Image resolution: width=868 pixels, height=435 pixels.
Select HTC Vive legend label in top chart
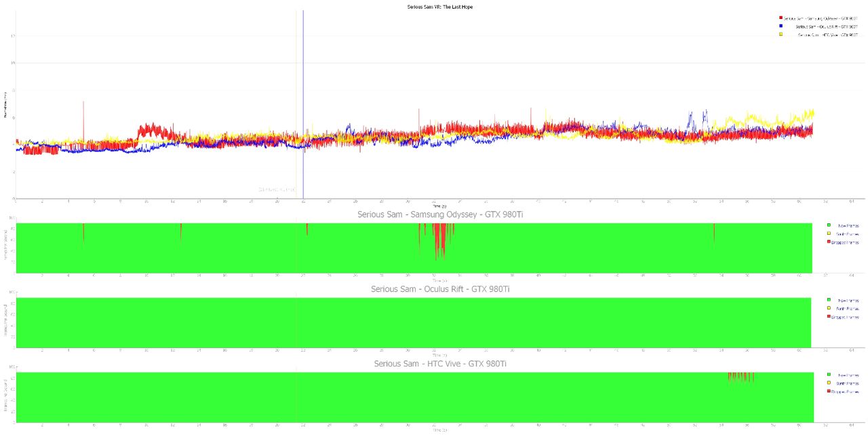click(x=827, y=35)
